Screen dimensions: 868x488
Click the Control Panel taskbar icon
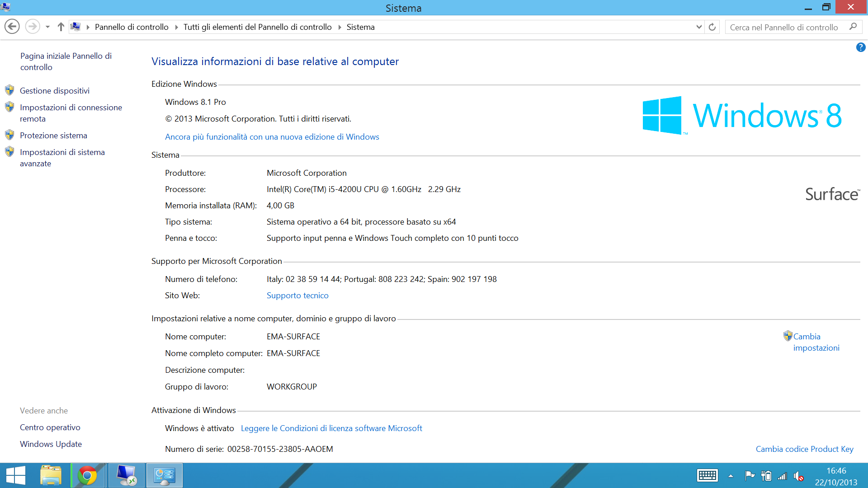click(164, 475)
